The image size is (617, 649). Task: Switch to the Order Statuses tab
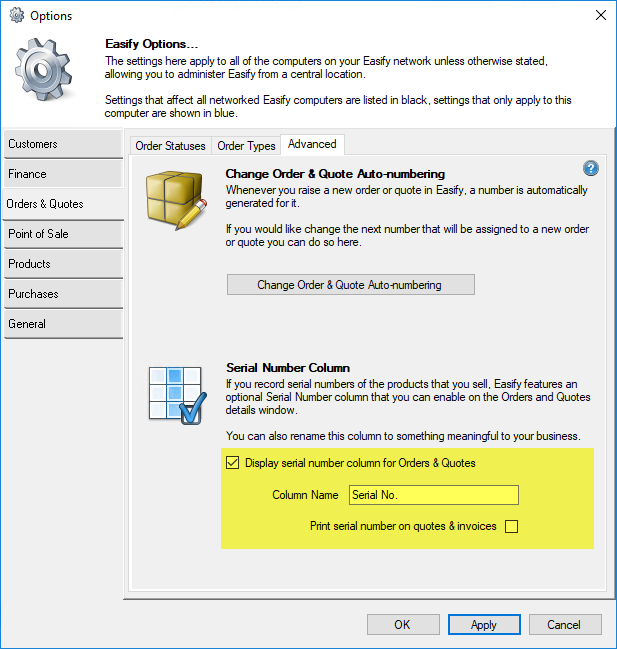click(x=170, y=146)
